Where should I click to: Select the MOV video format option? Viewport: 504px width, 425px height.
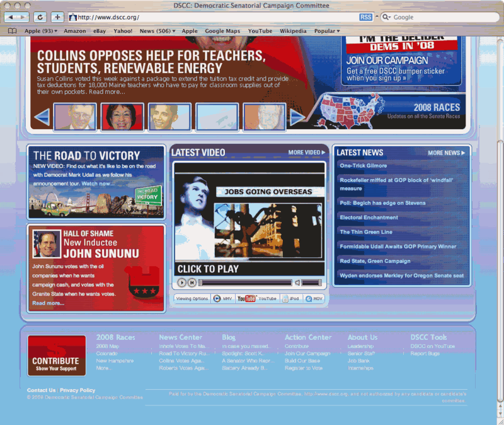tap(314, 298)
